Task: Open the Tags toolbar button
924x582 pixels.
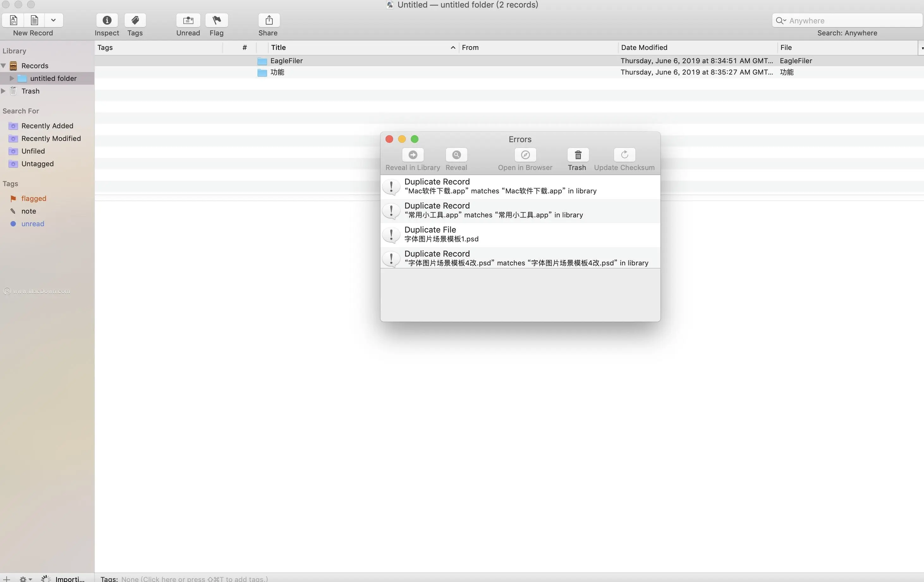Action: pyautogui.click(x=135, y=20)
